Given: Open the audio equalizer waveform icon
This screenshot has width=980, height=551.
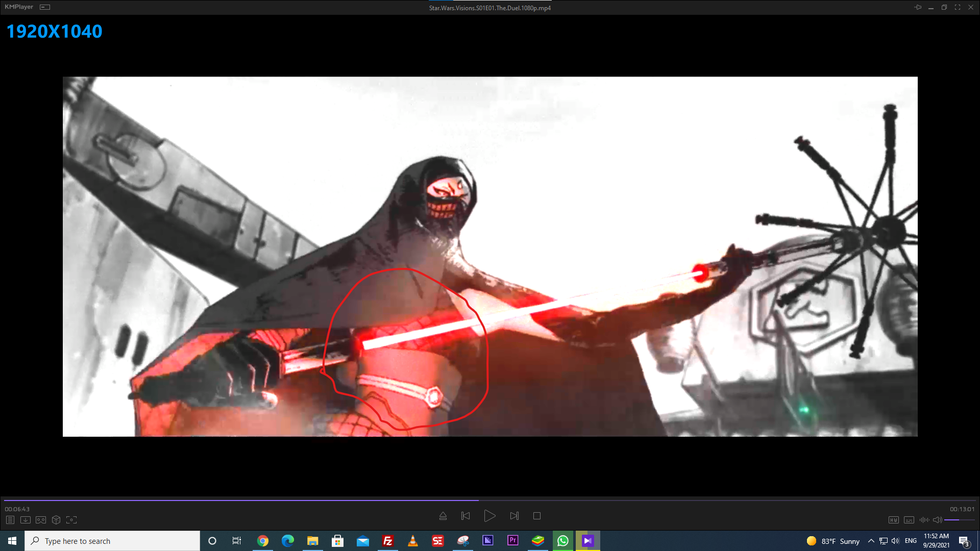Looking at the screenshot, I should click(x=924, y=520).
